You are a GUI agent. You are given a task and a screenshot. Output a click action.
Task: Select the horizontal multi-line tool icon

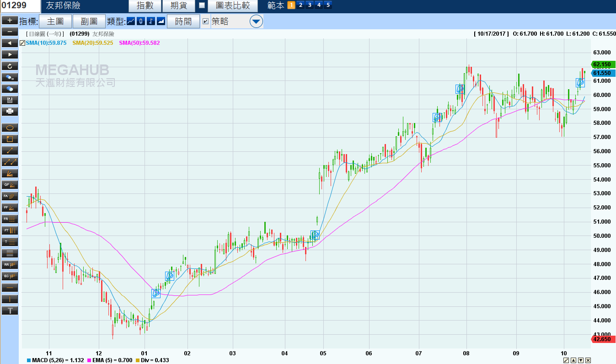(x=10, y=253)
